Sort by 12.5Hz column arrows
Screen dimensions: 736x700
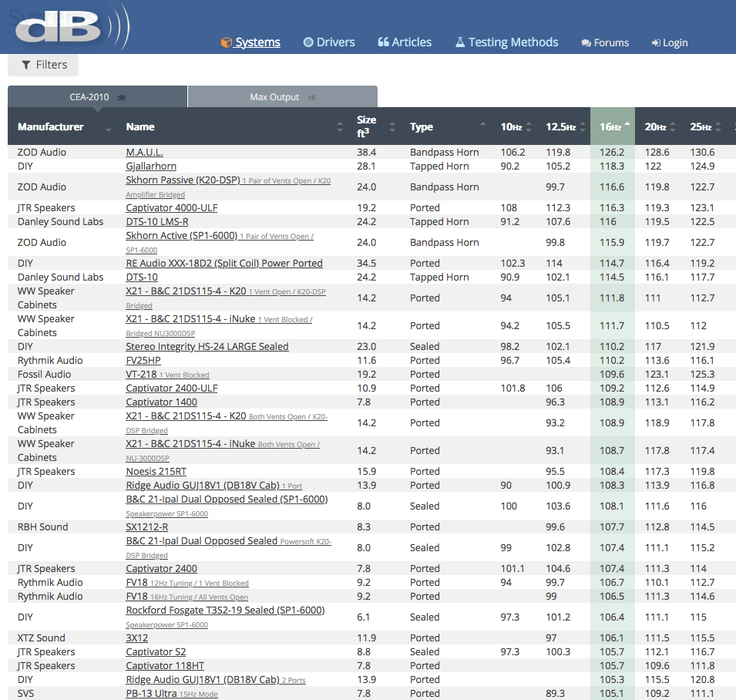[583, 126]
